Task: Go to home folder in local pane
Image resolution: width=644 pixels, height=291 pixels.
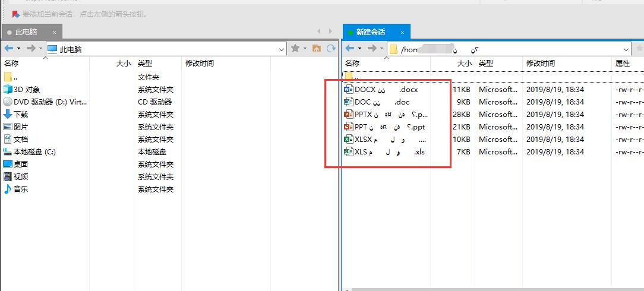Action: [x=317, y=49]
